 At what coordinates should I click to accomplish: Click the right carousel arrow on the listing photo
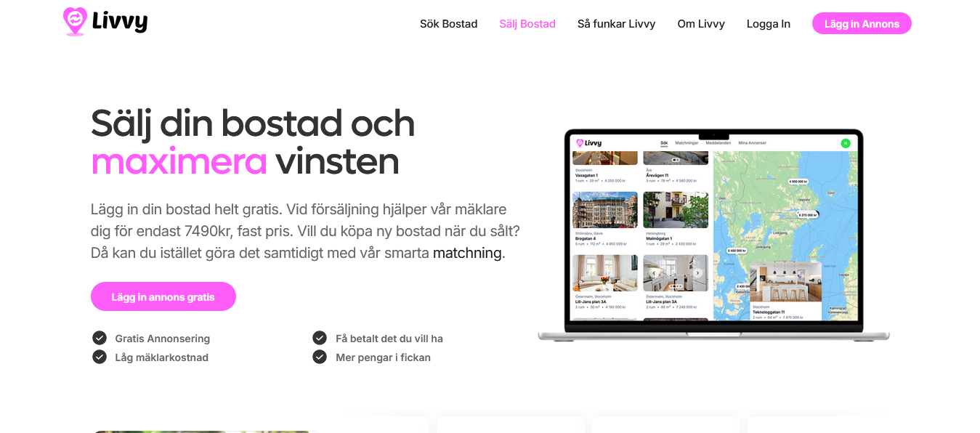pyautogui.click(x=697, y=273)
